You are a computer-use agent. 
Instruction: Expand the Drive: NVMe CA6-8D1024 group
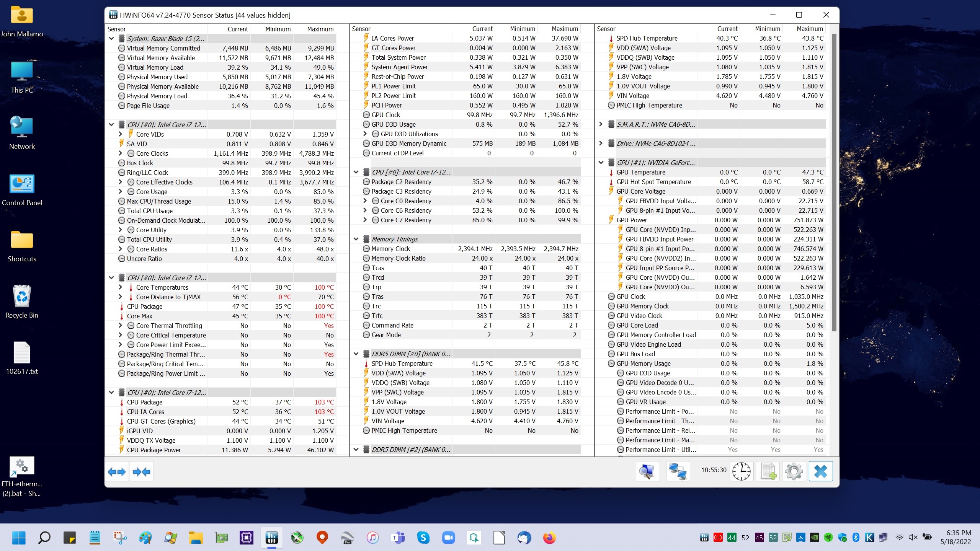601,143
